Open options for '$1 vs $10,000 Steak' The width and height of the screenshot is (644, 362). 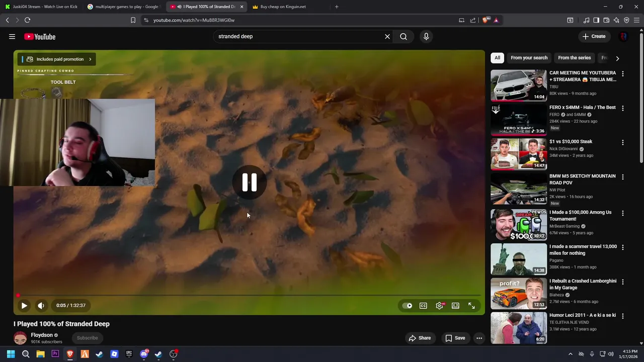click(623, 142)
